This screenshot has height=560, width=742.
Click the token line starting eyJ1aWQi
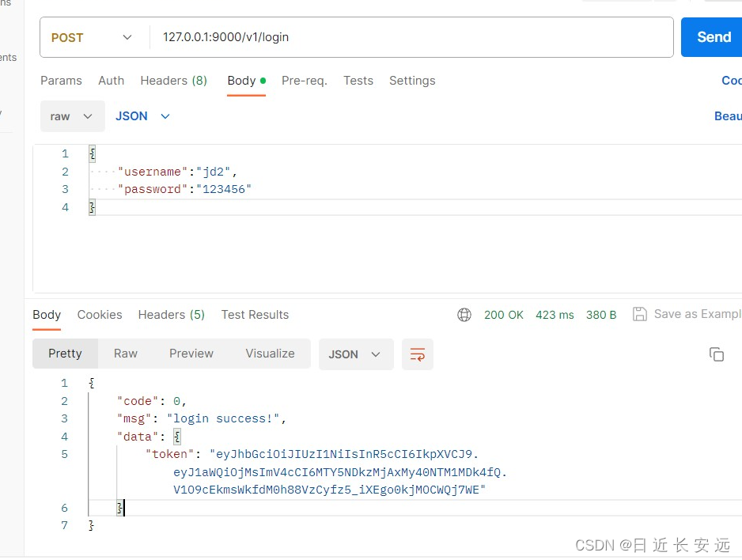pyautogui.click(x=340, y=472)
